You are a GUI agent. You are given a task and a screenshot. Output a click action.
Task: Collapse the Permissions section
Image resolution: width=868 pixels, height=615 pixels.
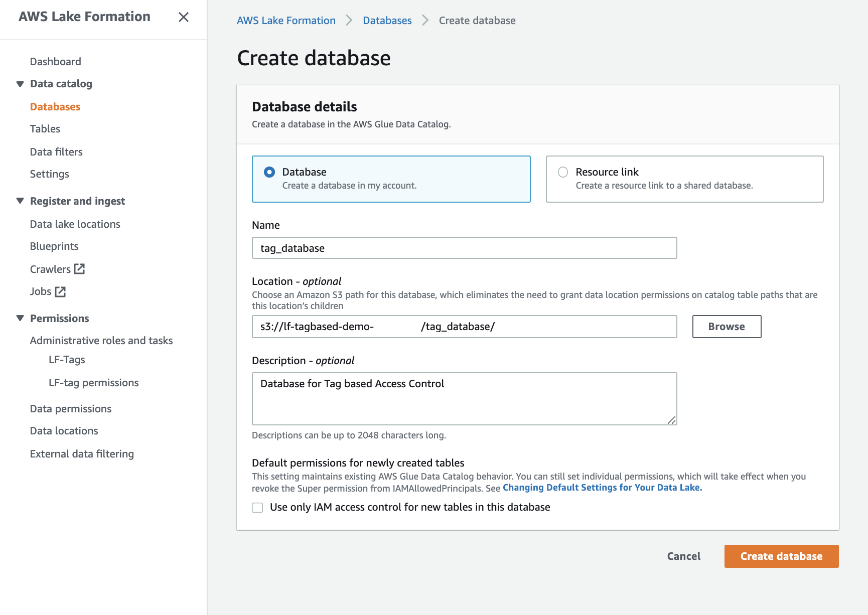(20, 318)
